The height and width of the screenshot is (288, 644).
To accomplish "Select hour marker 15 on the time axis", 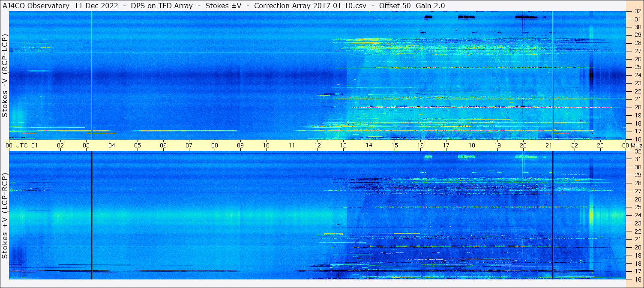I will [395, 145].
